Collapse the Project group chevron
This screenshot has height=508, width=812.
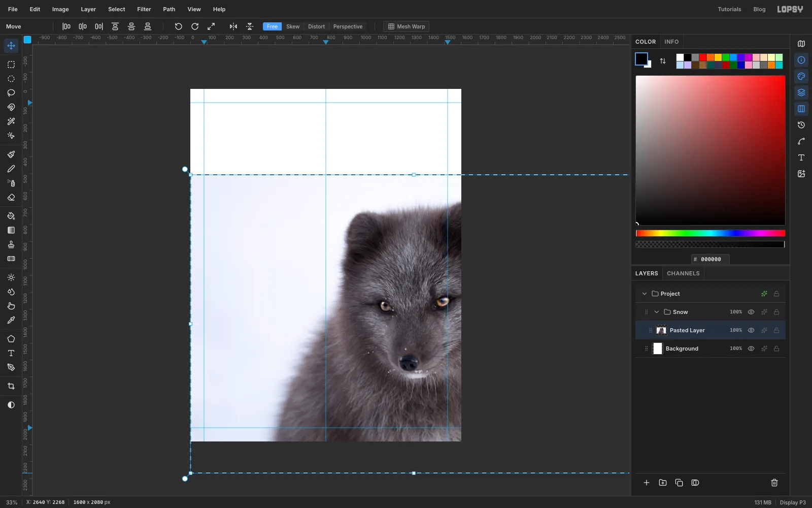coord(645,294)
